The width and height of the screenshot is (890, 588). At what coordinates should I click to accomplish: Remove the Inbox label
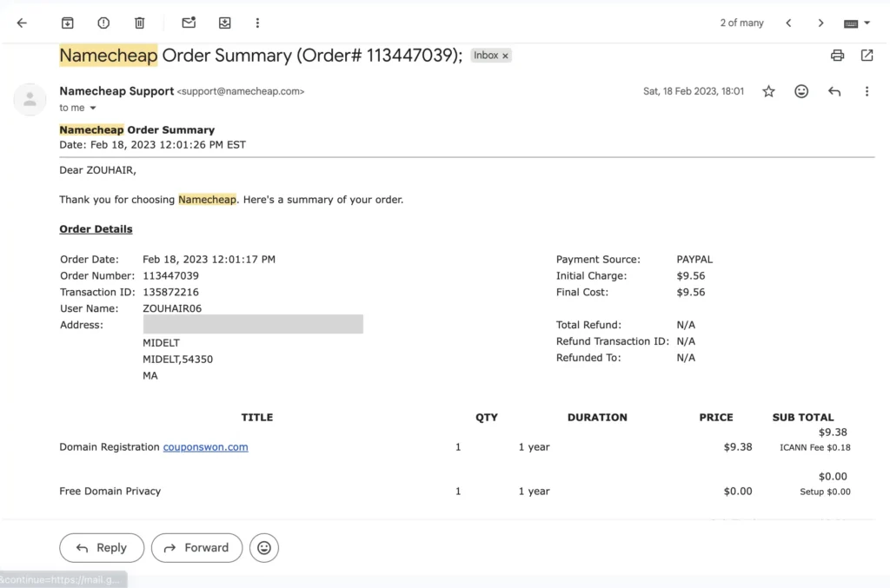[x=505, y=56]
